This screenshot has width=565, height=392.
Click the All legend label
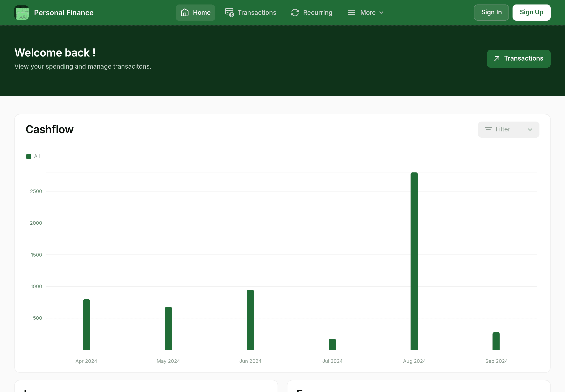(x=37, y=156)
